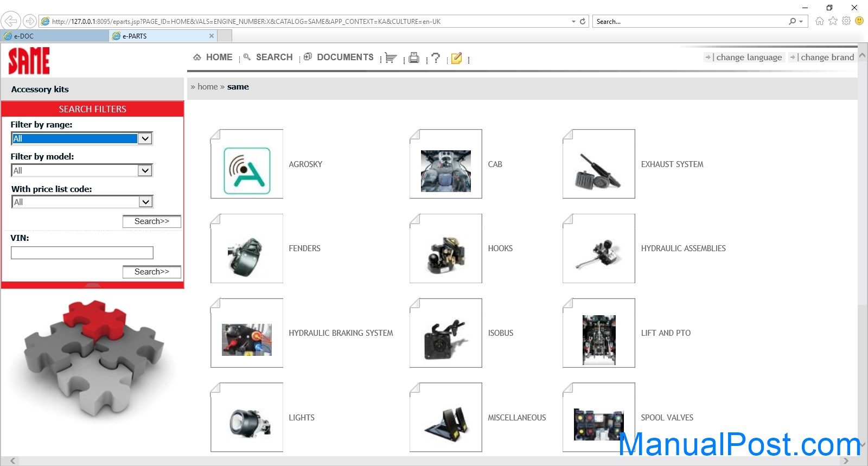Viewport: 868px width, 466px height.
Task: Click the browser forward arrow
Action: tap(30, 21)
